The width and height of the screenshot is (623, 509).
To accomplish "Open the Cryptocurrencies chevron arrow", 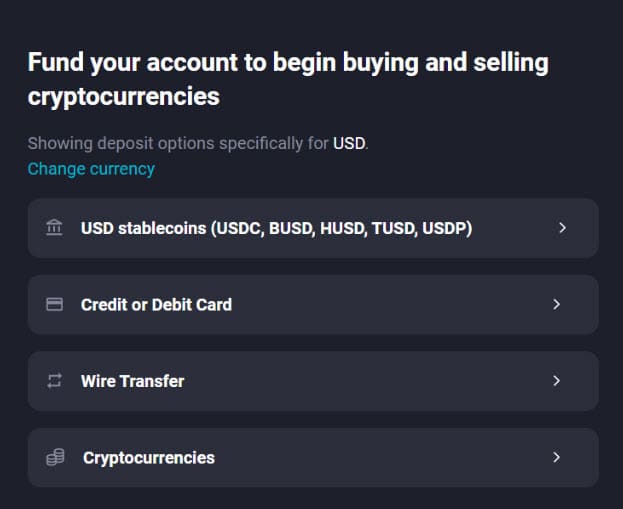I will pyautogui.click(x=557, y=458).
